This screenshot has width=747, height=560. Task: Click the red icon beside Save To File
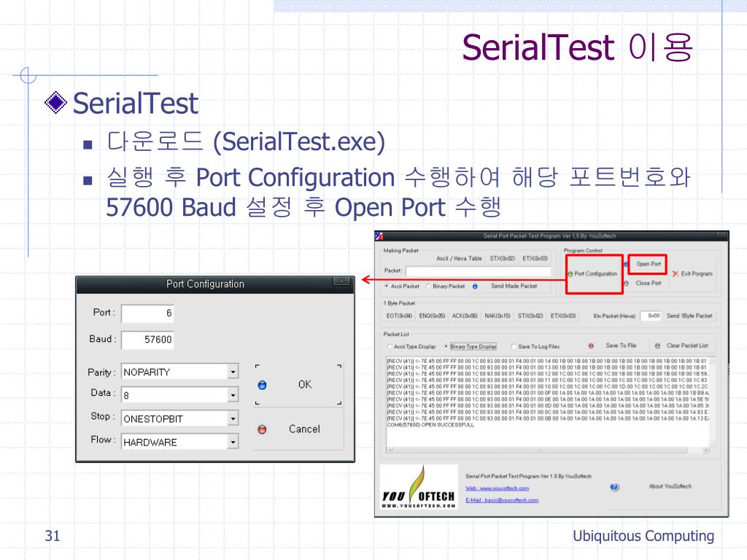591,346
